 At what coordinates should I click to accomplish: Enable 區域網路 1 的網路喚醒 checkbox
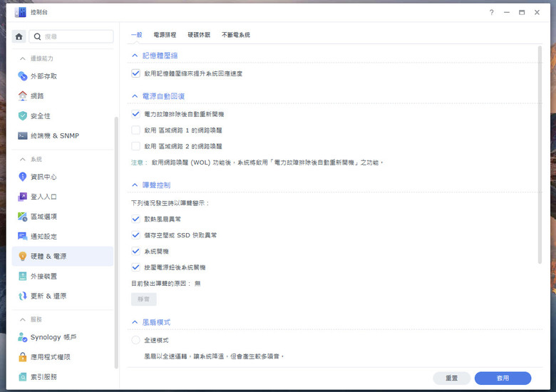pyautogui.click(x=136, y=130)
